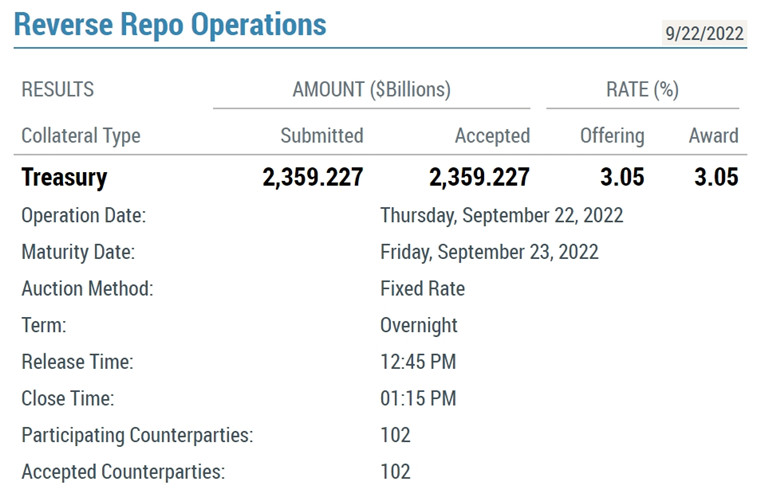Select the Thursday, September 22, 2022 operation date
760x489 pixels.
pyautogui.click(x=501, y=215)
